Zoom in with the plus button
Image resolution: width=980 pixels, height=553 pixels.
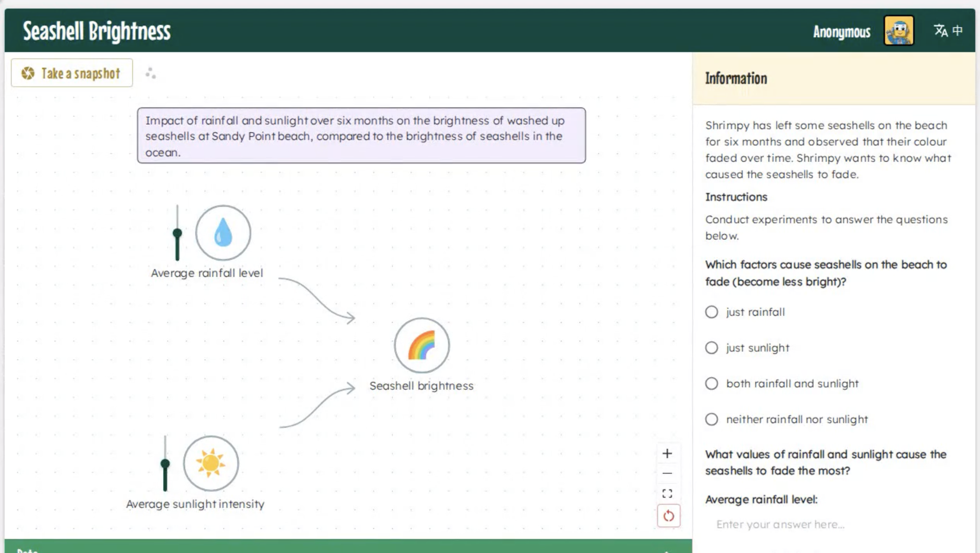667,453
